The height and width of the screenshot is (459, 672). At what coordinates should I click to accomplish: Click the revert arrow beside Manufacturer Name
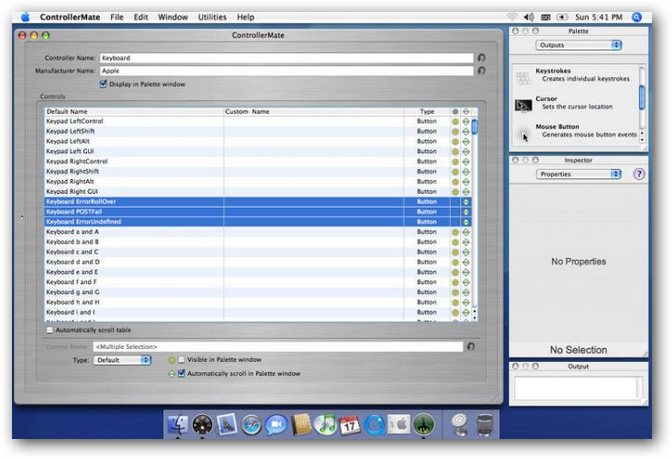481,71
